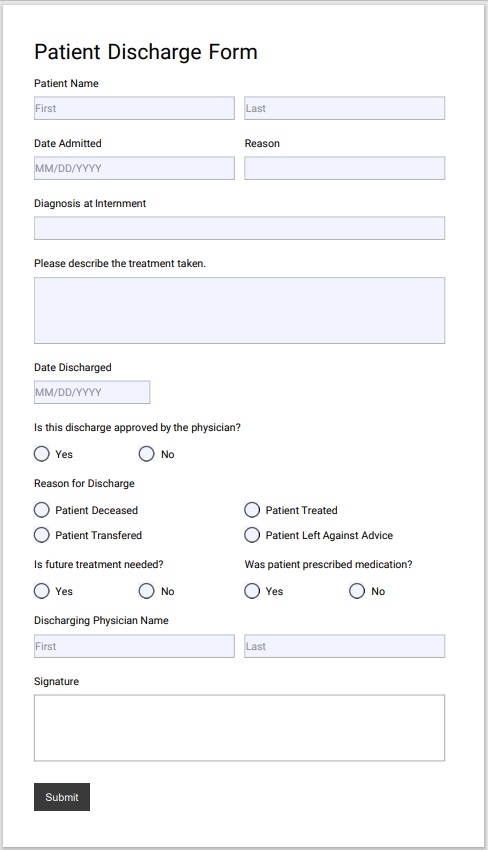The image size is (488, 850).
Task: Choose Patient Treated as discharge reason
Action: click(x=252, y=510)
